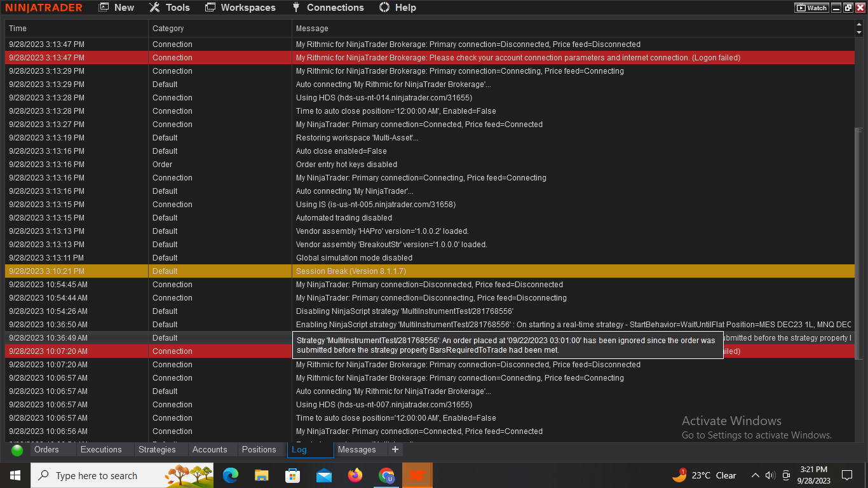
Task: Open the weather widget showing 23°C Clear
Action: (x=705, y=475)
